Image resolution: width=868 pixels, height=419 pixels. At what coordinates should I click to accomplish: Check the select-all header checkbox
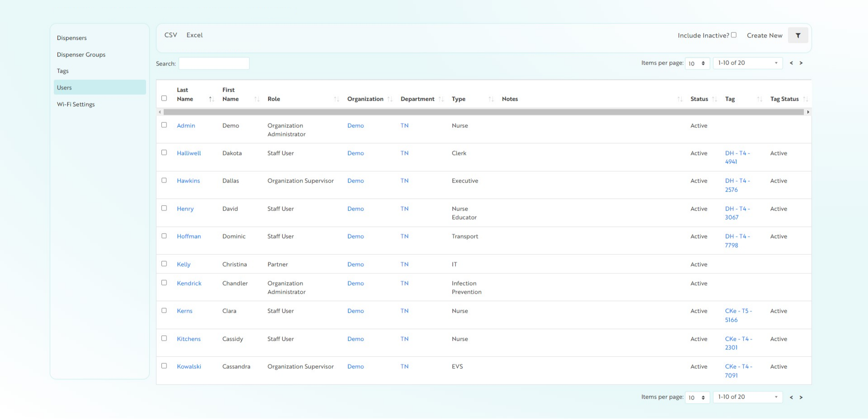pyautogui.click(x=164, y=98)
